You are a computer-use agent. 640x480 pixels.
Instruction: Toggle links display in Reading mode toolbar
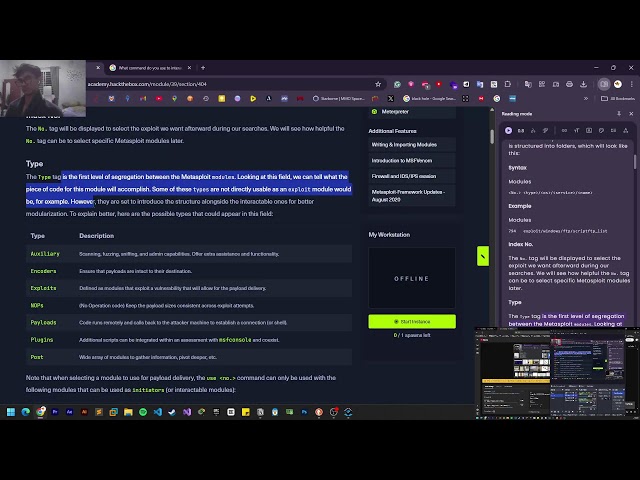[x=564, y=130]
